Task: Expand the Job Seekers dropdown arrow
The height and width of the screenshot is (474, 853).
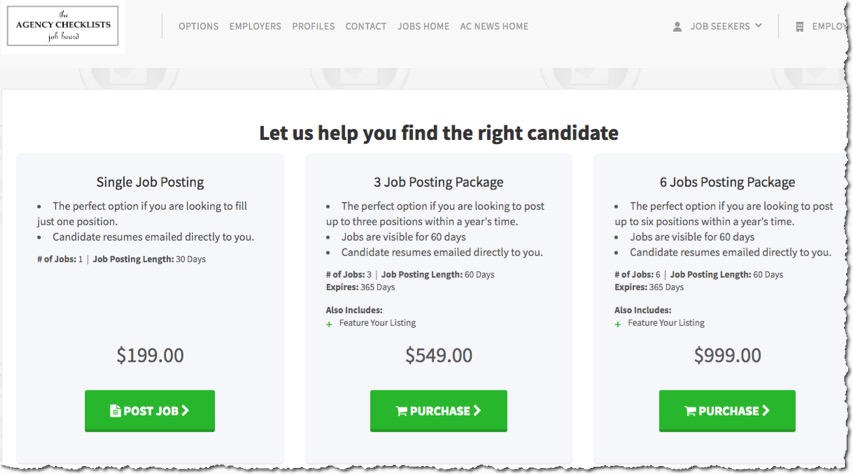Action: [759, 26]
